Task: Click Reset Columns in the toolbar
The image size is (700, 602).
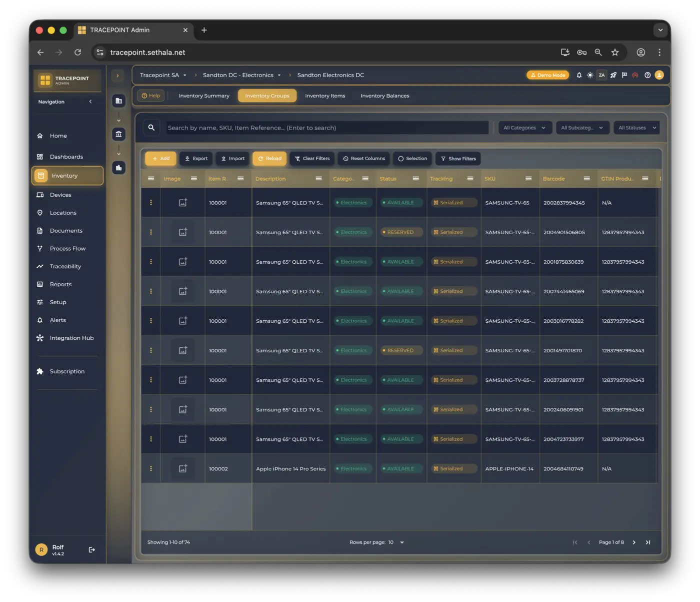Action: point(363,159)
